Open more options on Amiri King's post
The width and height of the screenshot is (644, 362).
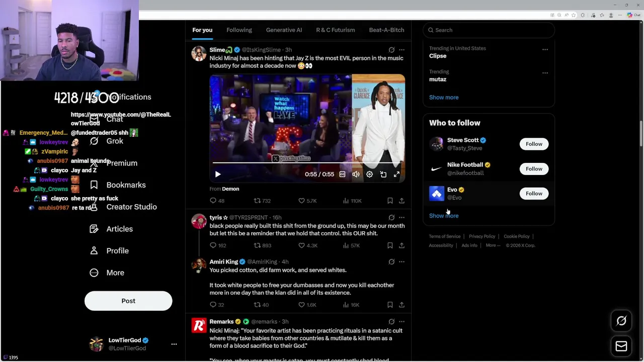401,262
